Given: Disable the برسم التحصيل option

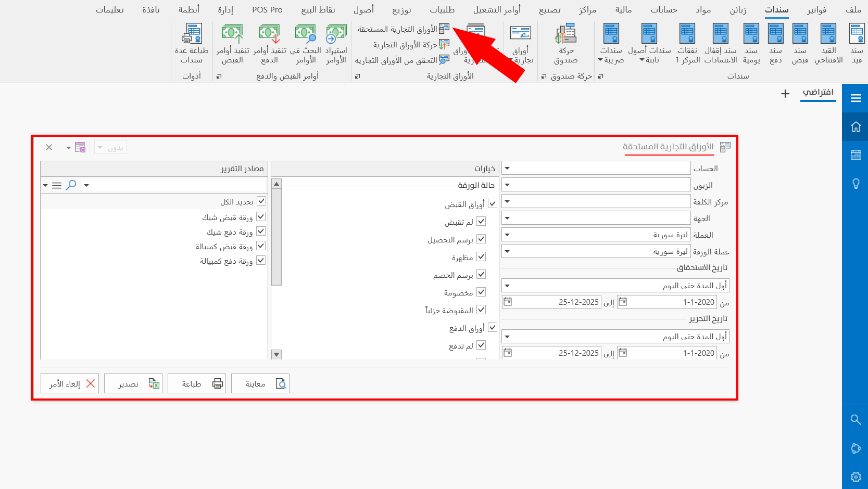Looking at the screenshot, I should click(x=482, y=239).
